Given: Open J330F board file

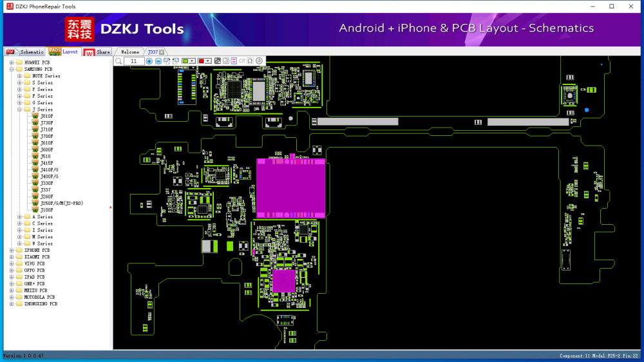Looking at the screenshot, I should coord(46,184).
